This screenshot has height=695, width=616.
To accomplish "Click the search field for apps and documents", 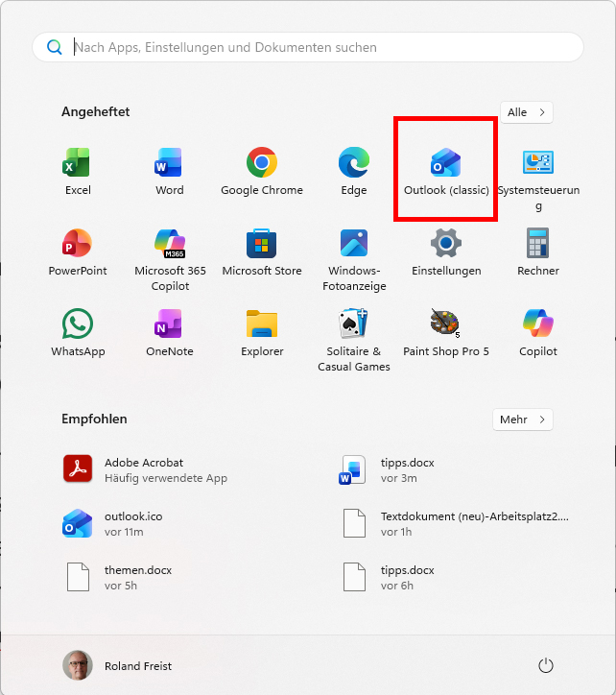I will tap(317, 47).
